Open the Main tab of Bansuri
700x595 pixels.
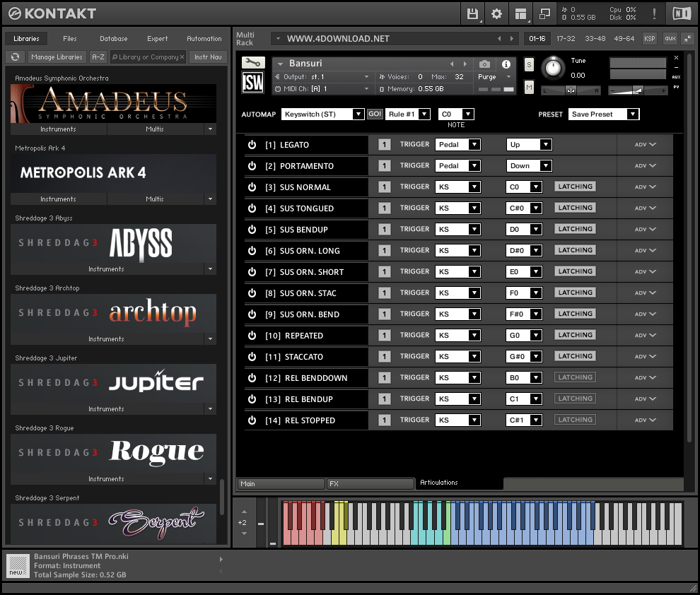point(281,484)
